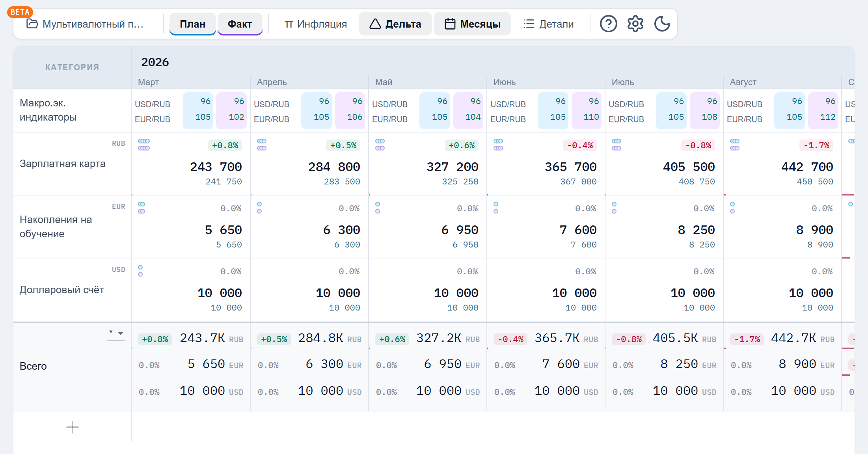
Task: Add a new category with plus
Action: click(x=73, y=427)
